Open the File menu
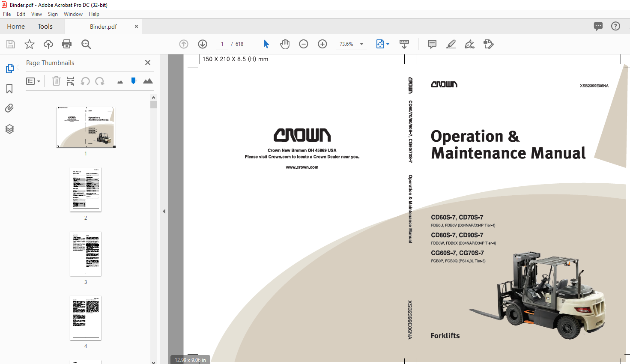This screenshot has height=364, width=630. [7, 14]
